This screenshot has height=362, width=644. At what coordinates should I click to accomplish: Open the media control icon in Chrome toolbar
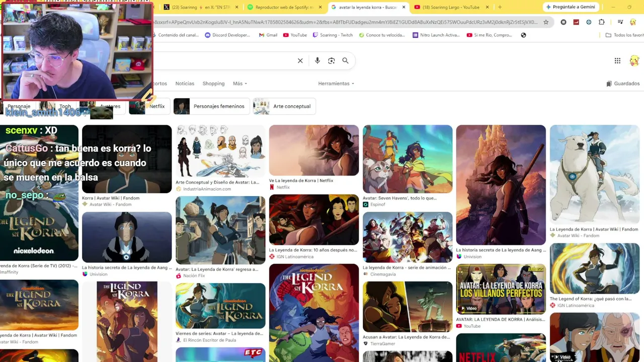[x=620, y=22]
